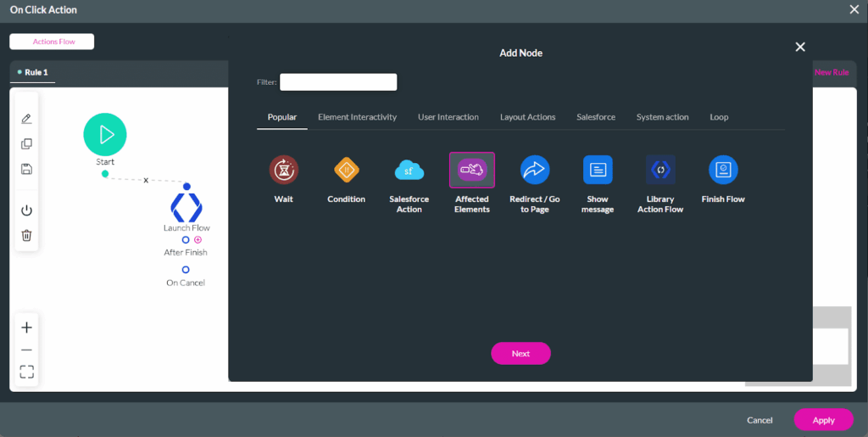This screenshot has width=868, height=437.
Task: Choose the Condition node icon
Action: point(347,170)
